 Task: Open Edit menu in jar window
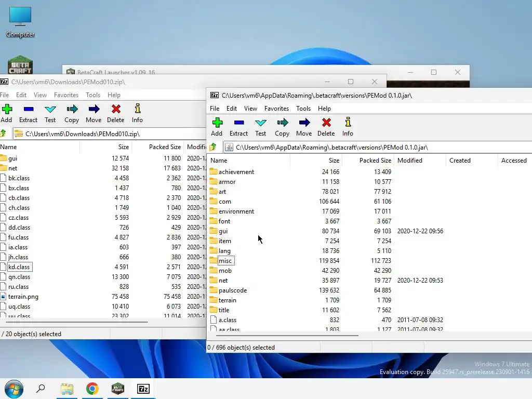(232, 109)
